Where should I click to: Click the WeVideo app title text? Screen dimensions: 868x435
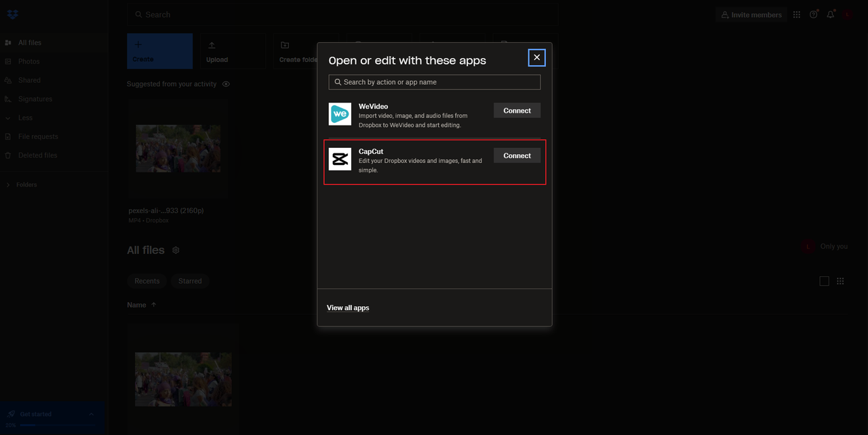pos(374,107)
